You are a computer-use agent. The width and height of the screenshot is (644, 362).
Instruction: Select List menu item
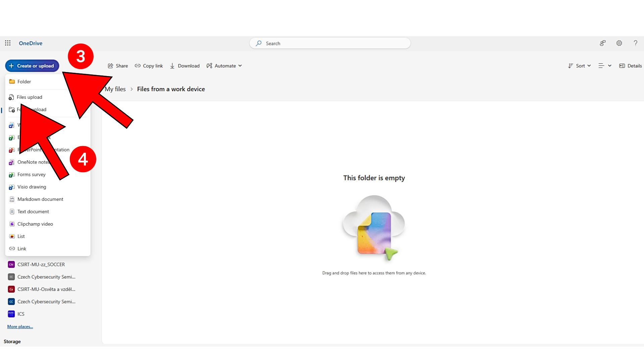coord(48,237)
